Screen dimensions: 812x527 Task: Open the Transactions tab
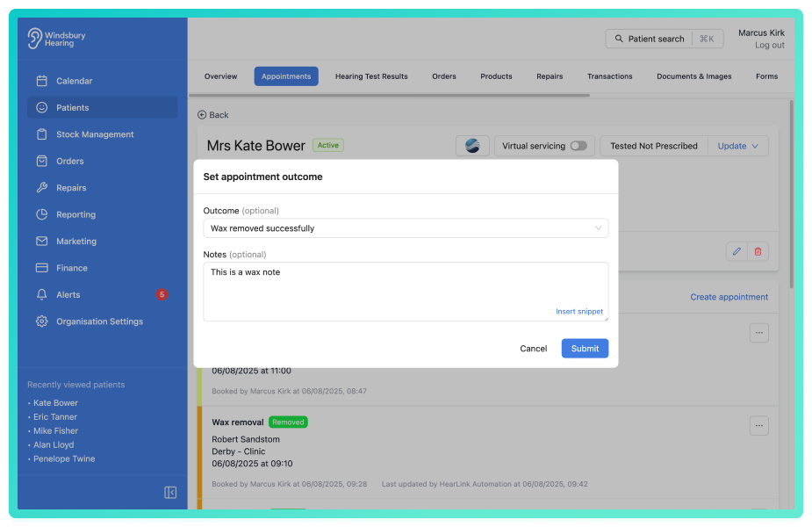[x=609, y=76]
